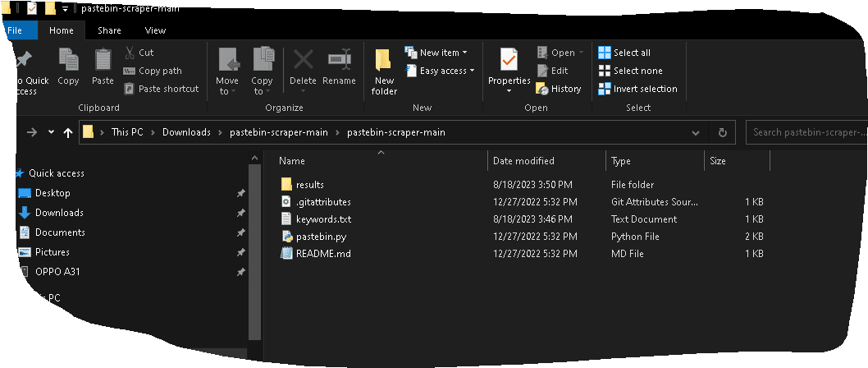
Task: Click the Cut scissors command
Action: tap(139, 53)
